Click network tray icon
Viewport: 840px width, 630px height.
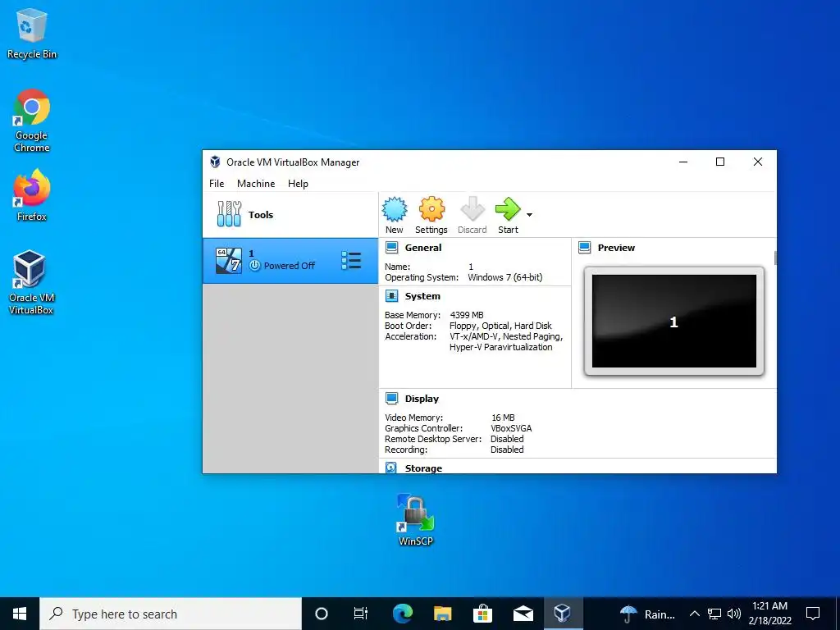714,614
